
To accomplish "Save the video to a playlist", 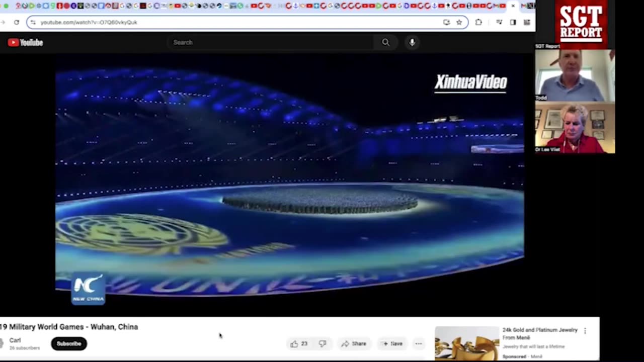I will (x=392, y=344).
